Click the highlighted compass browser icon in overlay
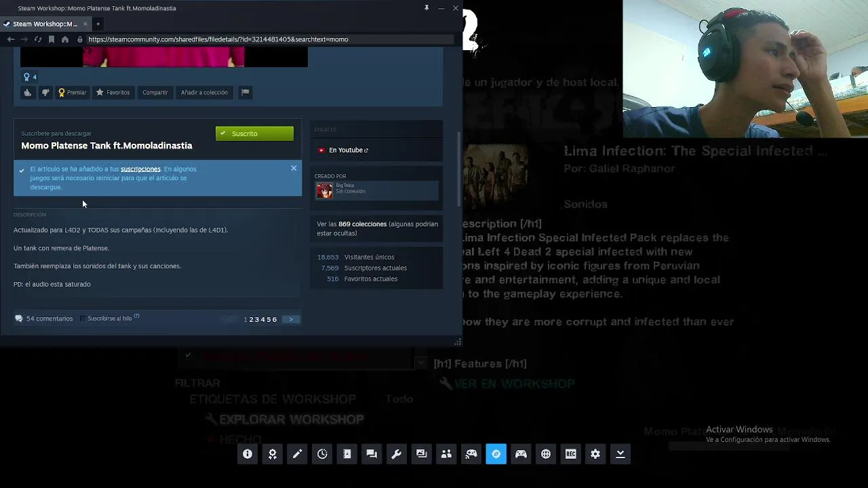This screenshot has width=868, height=488. click(x=496, y=454)
